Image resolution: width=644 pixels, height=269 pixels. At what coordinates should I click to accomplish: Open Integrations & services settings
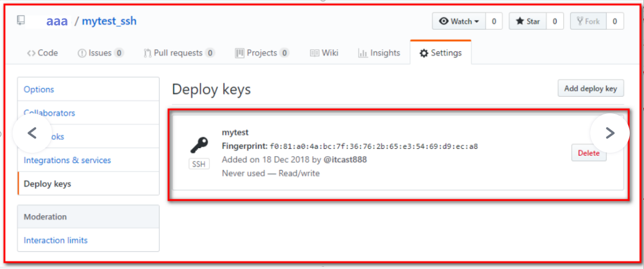(x=67, y=160)
